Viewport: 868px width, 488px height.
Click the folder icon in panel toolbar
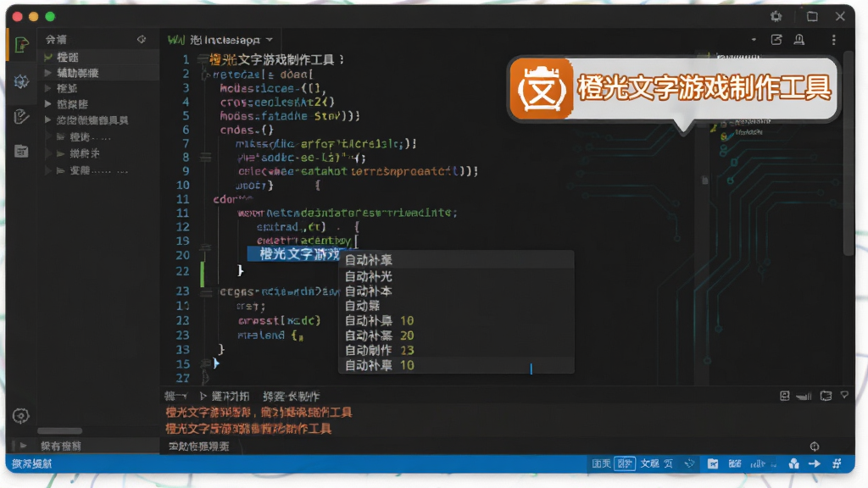(x=826, y=396)
